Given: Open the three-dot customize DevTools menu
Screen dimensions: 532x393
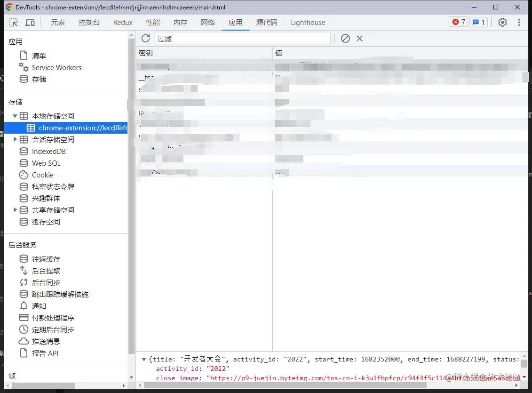Looking at the screenshot, I should [519, 23].
